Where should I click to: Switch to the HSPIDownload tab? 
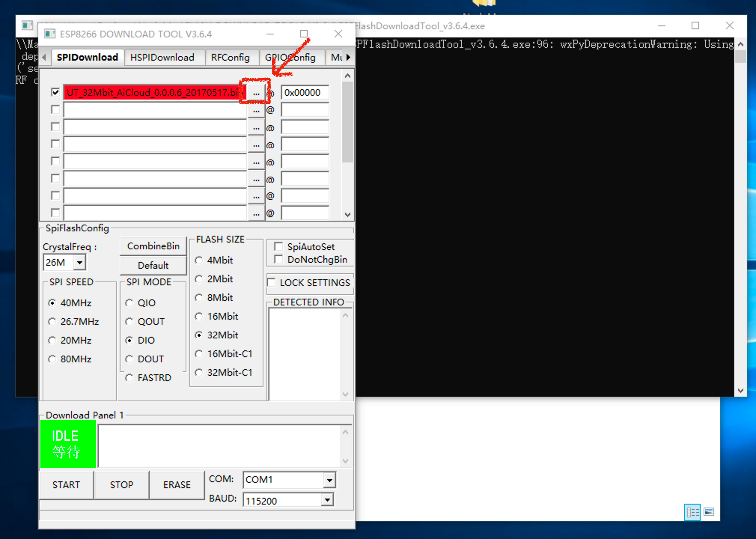coord(162,57)
